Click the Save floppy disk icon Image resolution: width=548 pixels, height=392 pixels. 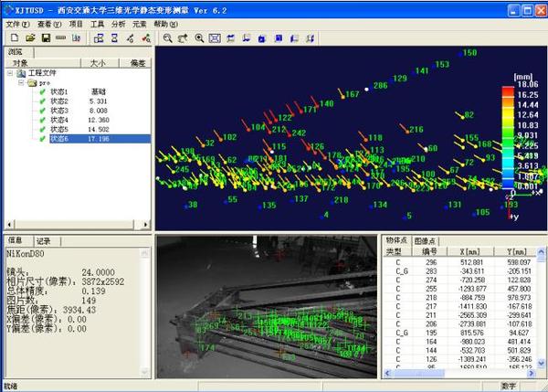[46, 37]
